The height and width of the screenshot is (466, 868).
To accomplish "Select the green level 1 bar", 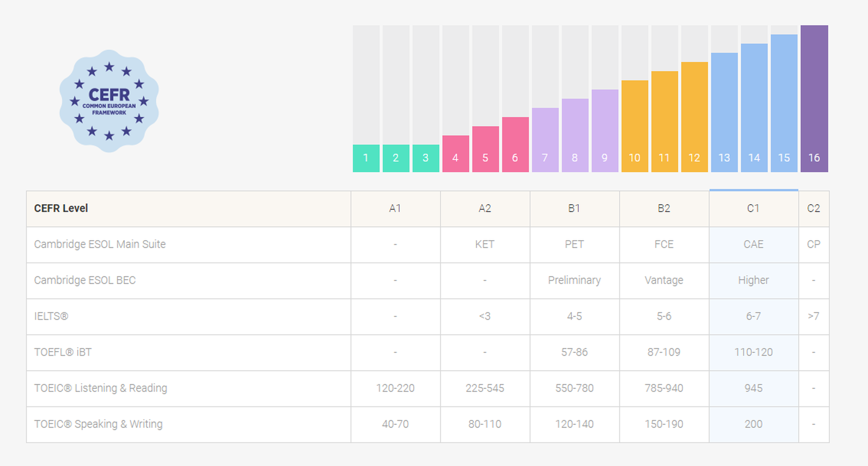I will coord(366,158).
